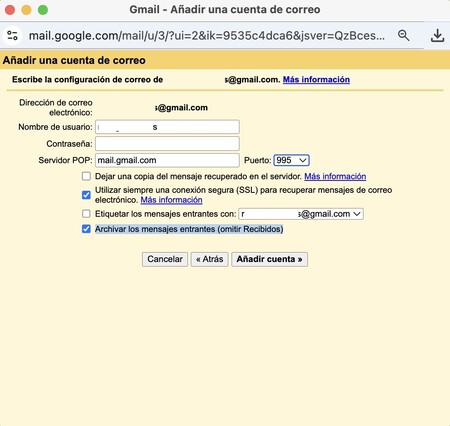Click the Cancelar button

click(165, 259)
